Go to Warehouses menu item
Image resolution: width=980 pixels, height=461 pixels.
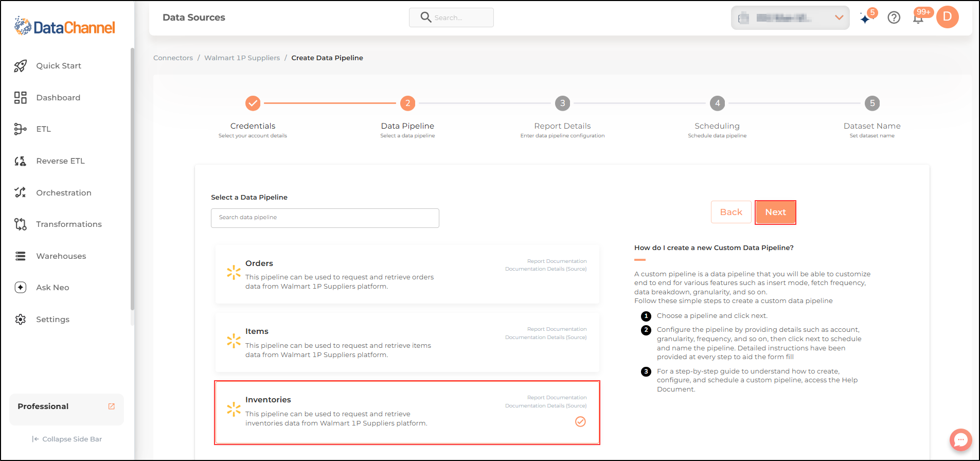pyautogui.click(x=61, y=256)
